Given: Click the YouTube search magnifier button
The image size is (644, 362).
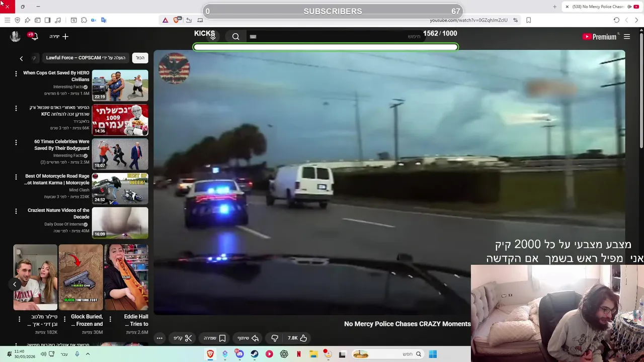Looking at the screenshot, I should coord(235,36).
